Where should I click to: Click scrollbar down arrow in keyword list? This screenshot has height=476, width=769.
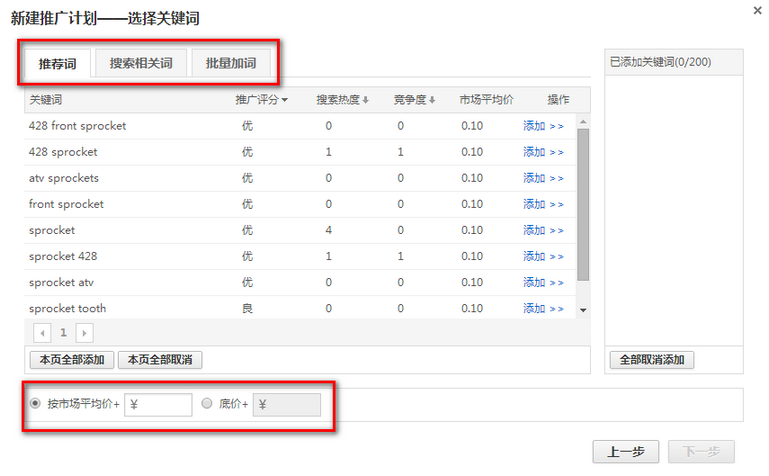tap(584, 310)
